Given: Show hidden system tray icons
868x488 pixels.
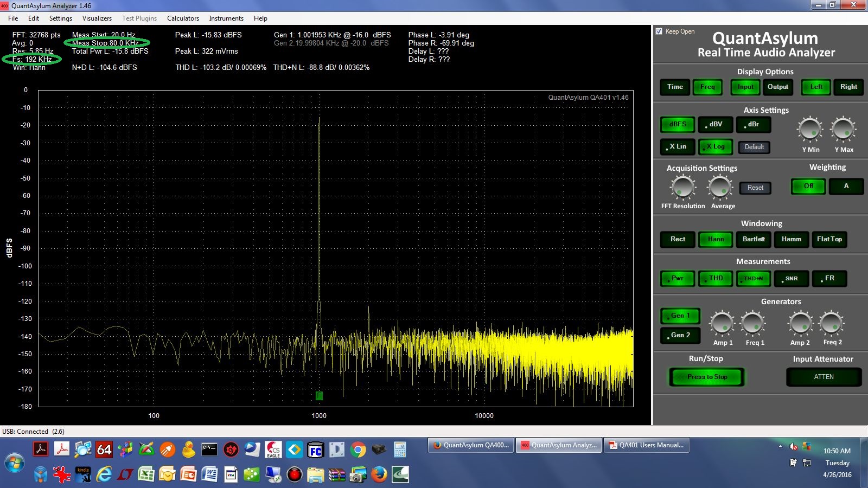Looking at the screenshot, I should (780, 447).
